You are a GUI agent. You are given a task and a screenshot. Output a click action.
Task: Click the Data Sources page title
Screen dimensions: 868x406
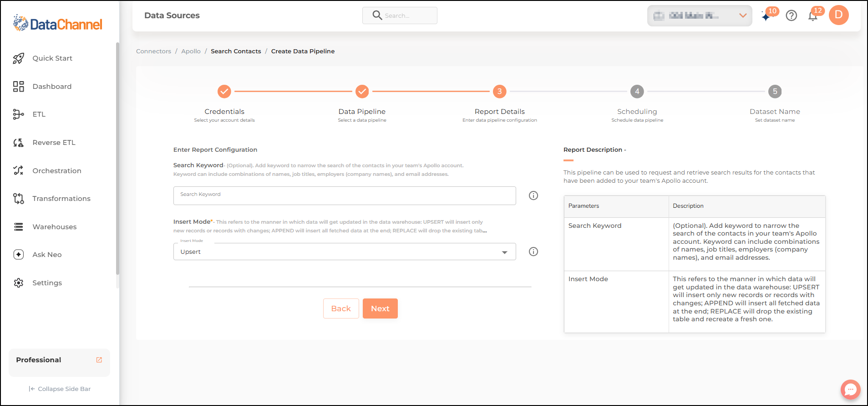(172, 15)
